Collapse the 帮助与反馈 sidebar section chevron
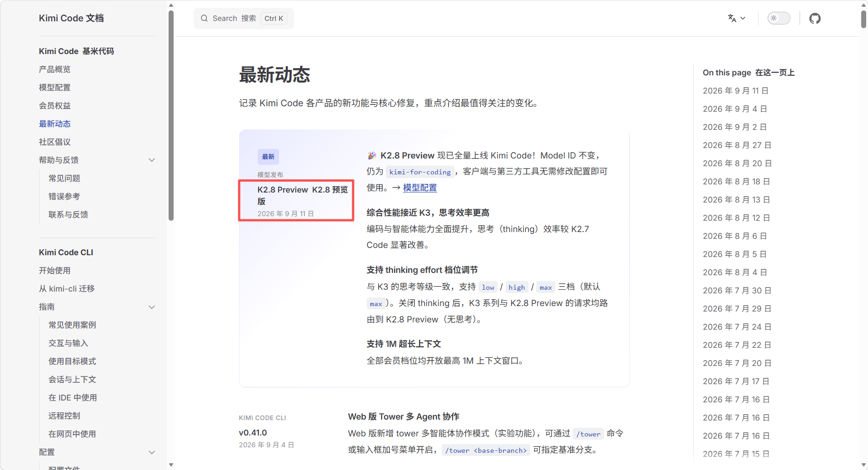This screenshot has width=868, height=470. tap(152, 160)
